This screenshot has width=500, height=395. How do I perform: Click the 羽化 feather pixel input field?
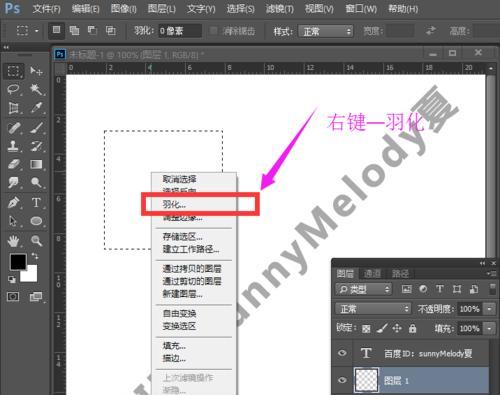[x=180, y=31]
